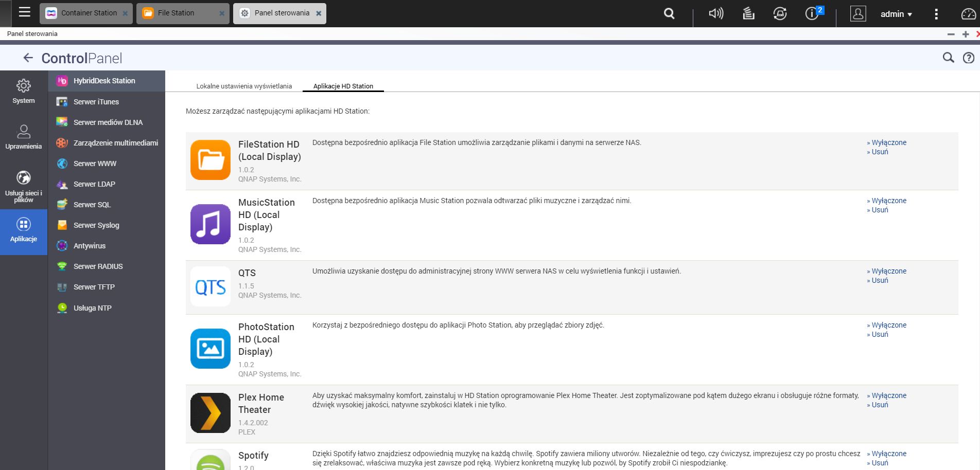Open Serwer SQL settings

tap(107, 205)
